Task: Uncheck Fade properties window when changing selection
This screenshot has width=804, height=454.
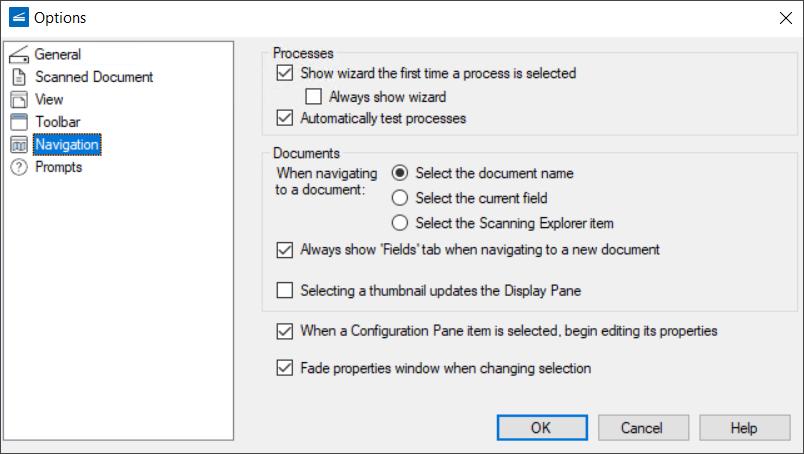Action: point(284,368)
